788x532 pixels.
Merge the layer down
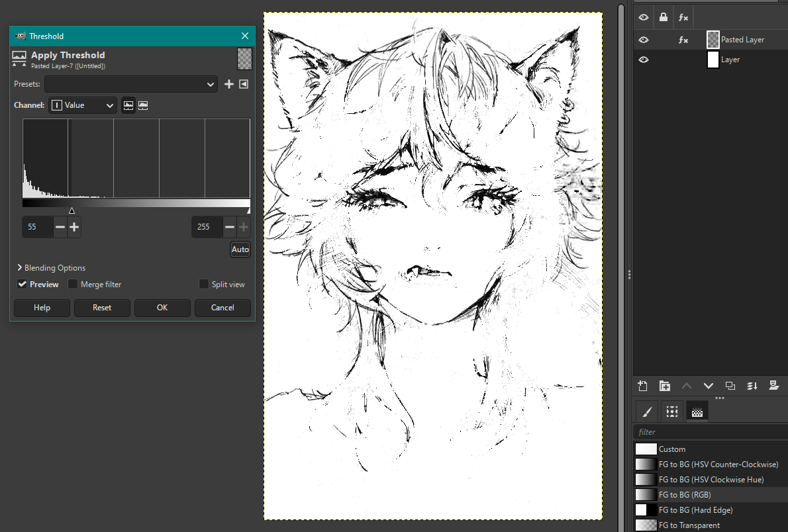point(752,386)
